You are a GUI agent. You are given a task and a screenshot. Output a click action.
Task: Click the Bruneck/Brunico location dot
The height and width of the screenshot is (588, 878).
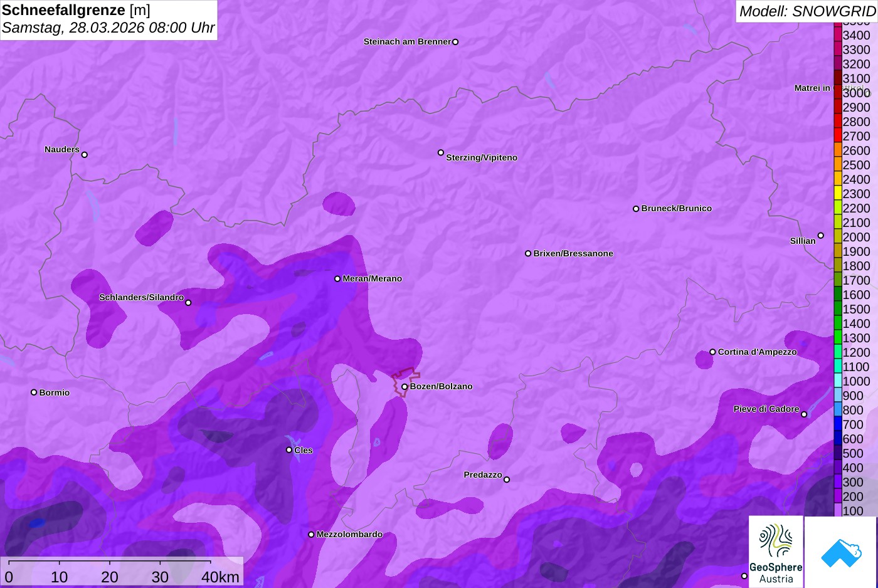point(636,209)
